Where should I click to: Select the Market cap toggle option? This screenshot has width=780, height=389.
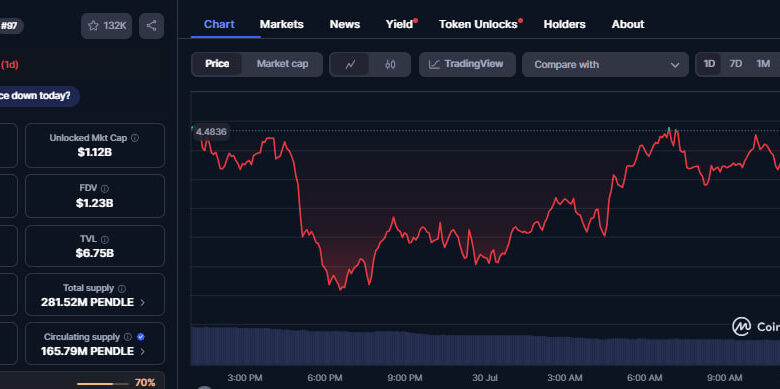(x=282, y=64)
